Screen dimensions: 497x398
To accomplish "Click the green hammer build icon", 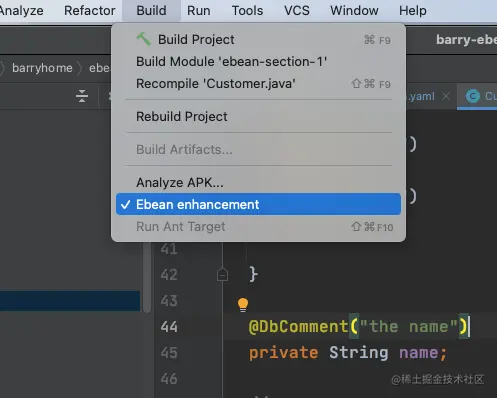I will tap(144, 39).
